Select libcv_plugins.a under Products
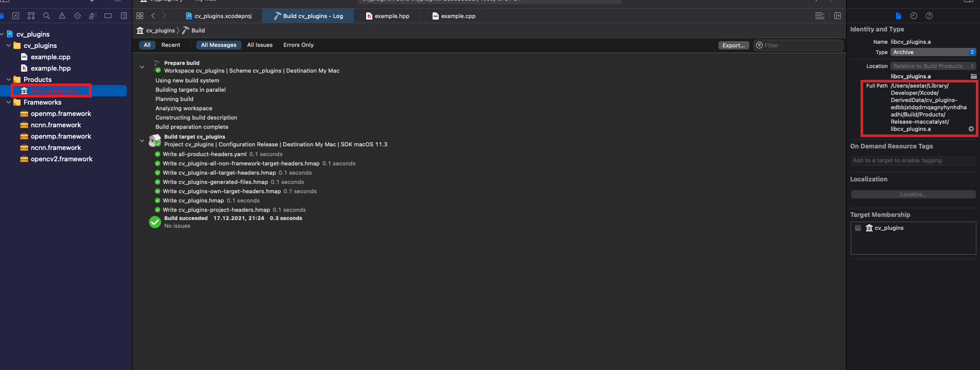 pos(54,91)
